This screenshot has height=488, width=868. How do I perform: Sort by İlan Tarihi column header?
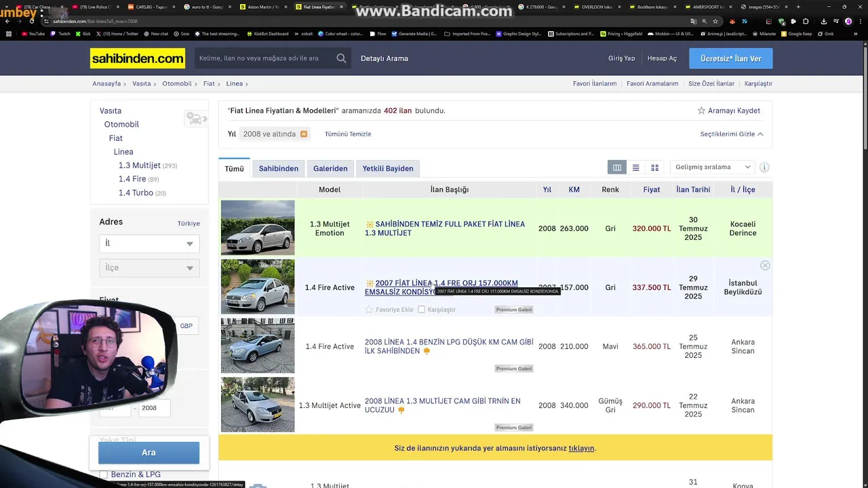[693, 190]
